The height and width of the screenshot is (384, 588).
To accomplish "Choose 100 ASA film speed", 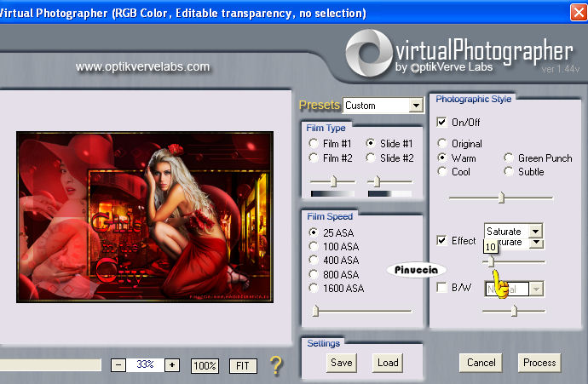I will [314, 247].
